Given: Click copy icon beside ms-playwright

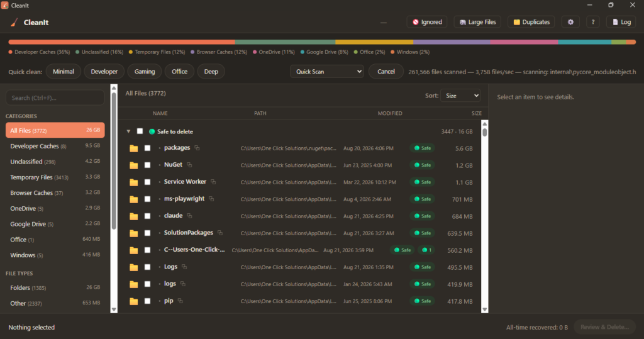Looking at the screenshot, I should click(211, 199).
